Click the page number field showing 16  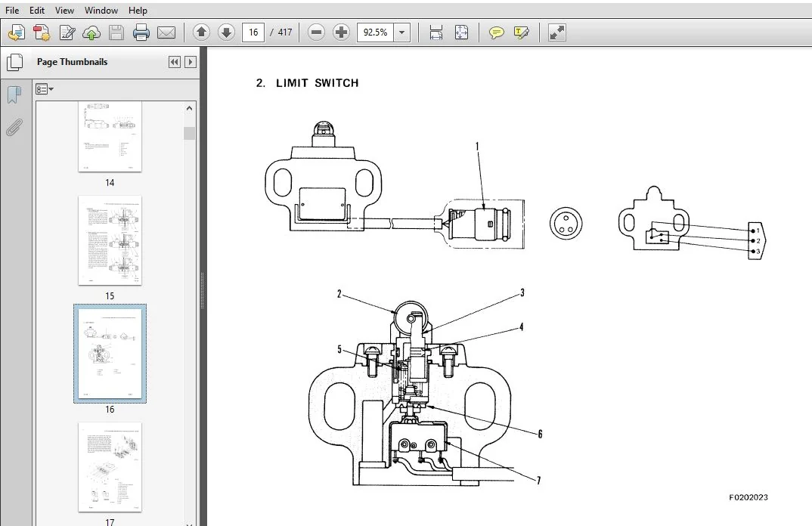(x=253, y=32)
